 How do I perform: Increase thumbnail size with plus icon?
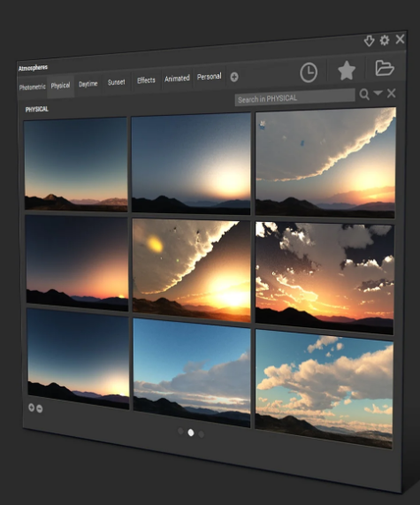click(31, 408)
